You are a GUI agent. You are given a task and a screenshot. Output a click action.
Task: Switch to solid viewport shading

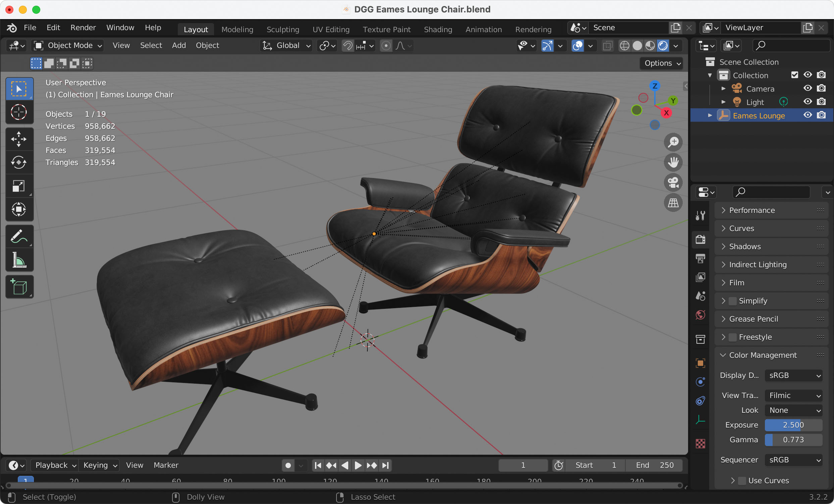(x=637, y=46)
